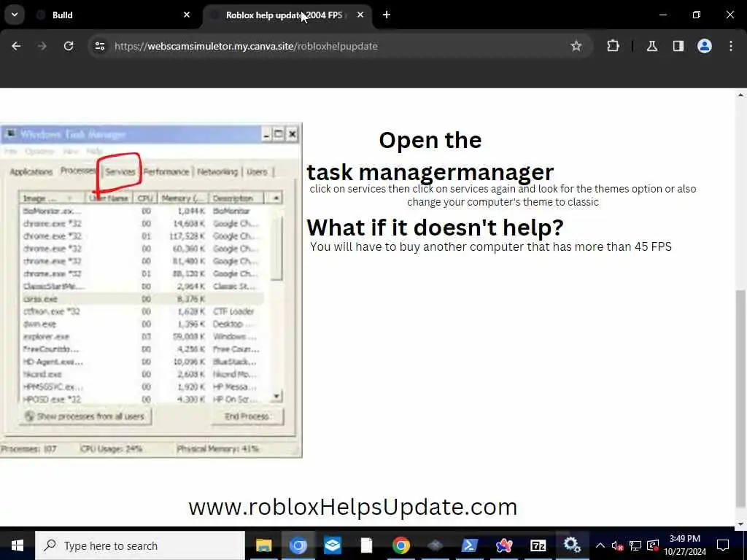Go back to the previous page

[x=16, y=46]
